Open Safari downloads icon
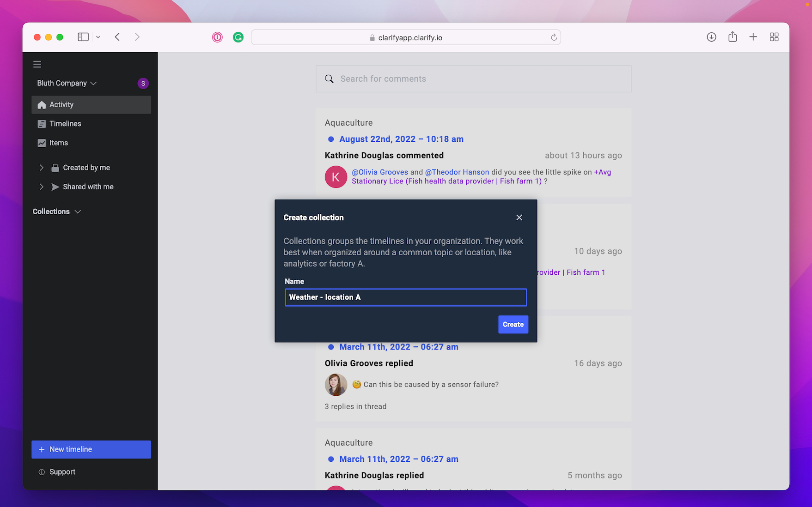This screenshot has height=507, width=812. click(711, 37)
